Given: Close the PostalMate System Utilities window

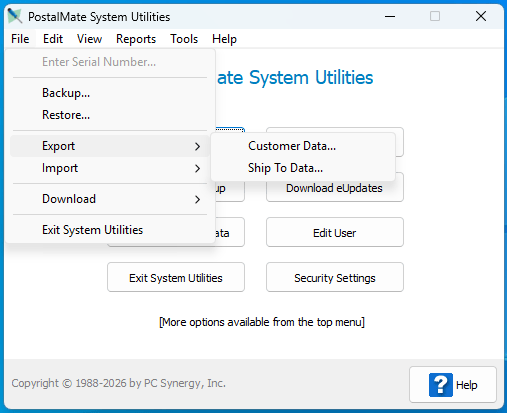Looking at the screenshot, I should (x=481, y=16).
